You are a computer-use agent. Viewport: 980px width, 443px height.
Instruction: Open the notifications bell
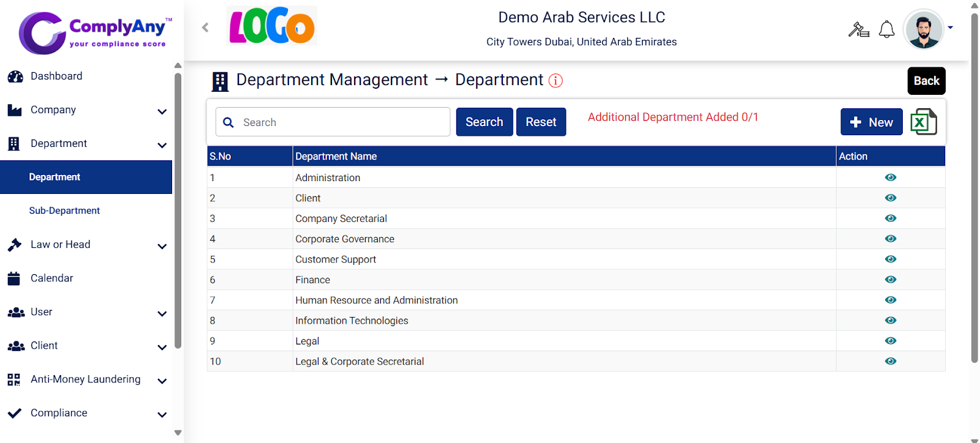tap(886, 29)
